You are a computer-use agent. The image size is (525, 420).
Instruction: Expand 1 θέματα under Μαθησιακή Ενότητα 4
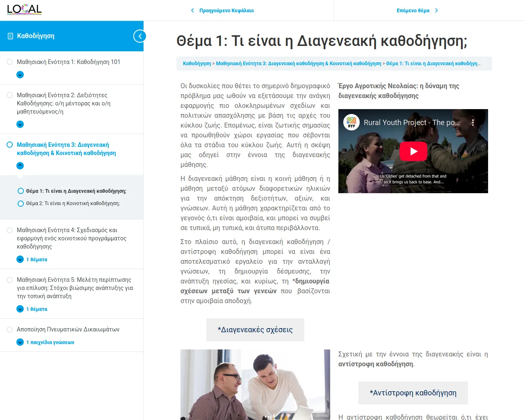(x=20, y=259)
